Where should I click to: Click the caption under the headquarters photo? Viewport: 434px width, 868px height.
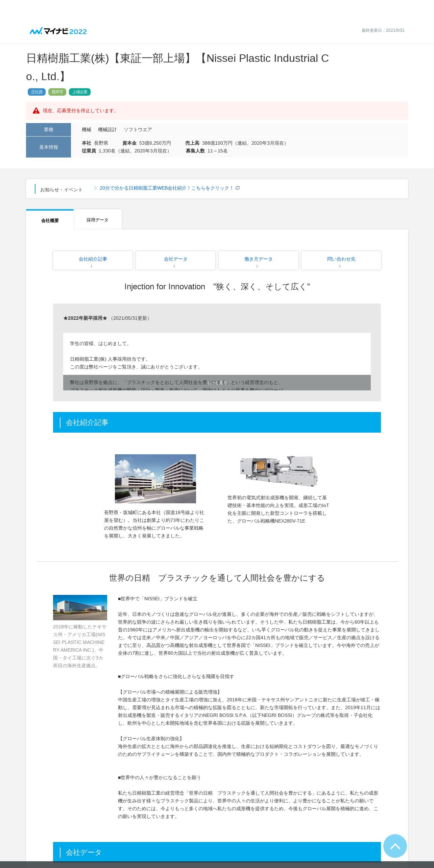(x=154, y=524)
